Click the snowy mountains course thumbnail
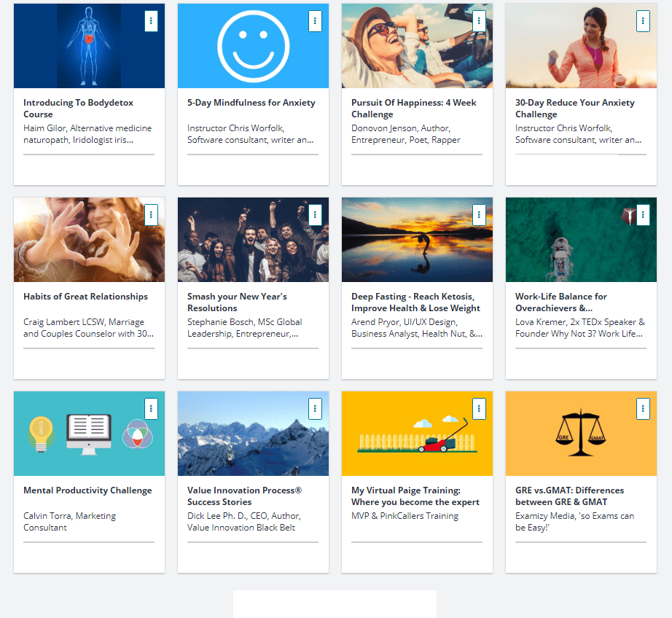The height and width of the screenshot is (618, 672). click(x=253, y=434)
